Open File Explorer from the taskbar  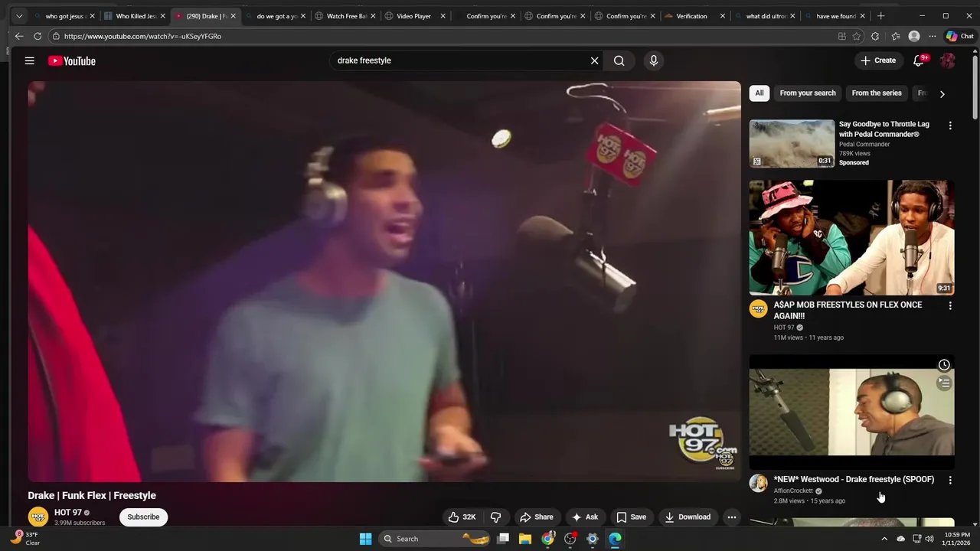click(x=525, y=539)
